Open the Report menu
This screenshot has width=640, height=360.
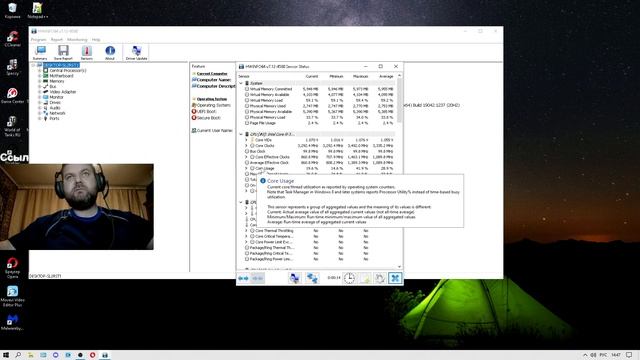[57, 40]
